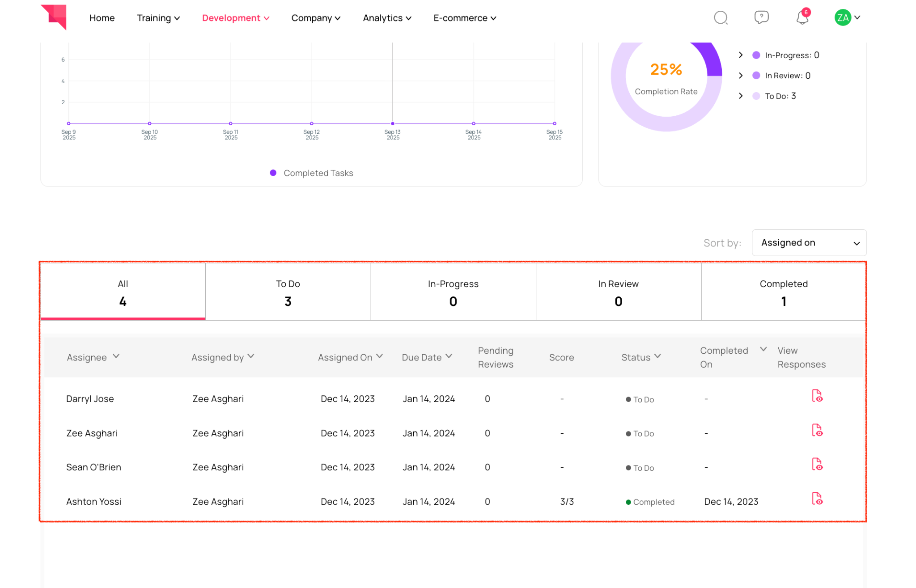Expand the In-Progress legend chevron
Viewport: 916px width, 588px height.
[741, 55]
